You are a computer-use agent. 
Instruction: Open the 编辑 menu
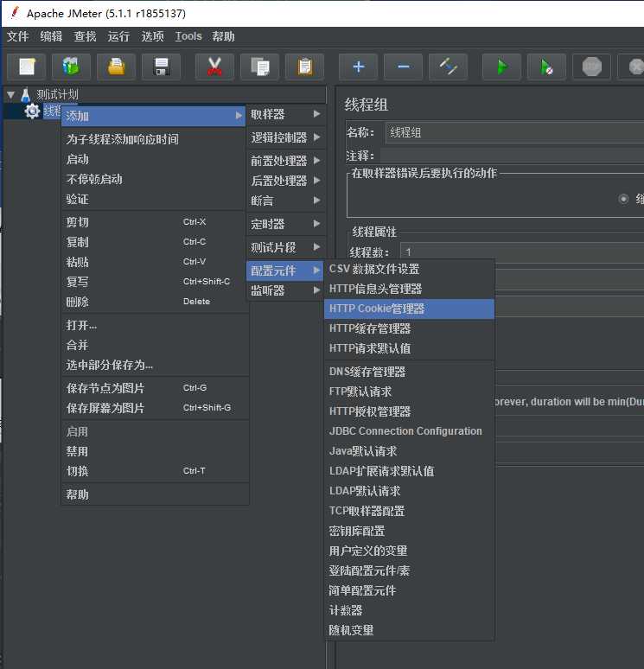[x=51, y=36]
